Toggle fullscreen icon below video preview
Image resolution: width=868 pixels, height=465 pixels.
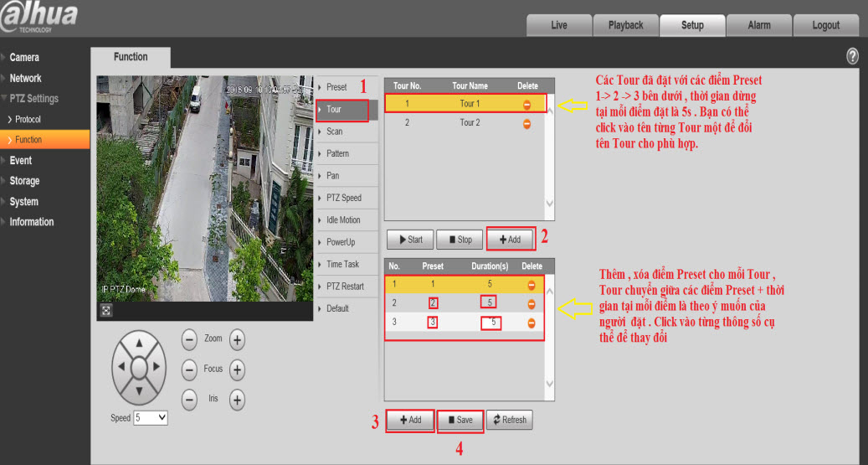[x=106, y=310]
